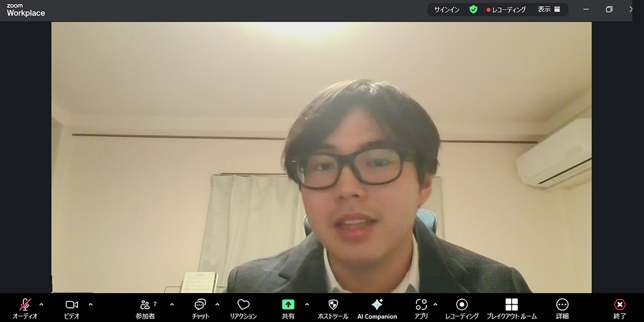
Task: Open the 表示 view menu
Action: [548, 9]
